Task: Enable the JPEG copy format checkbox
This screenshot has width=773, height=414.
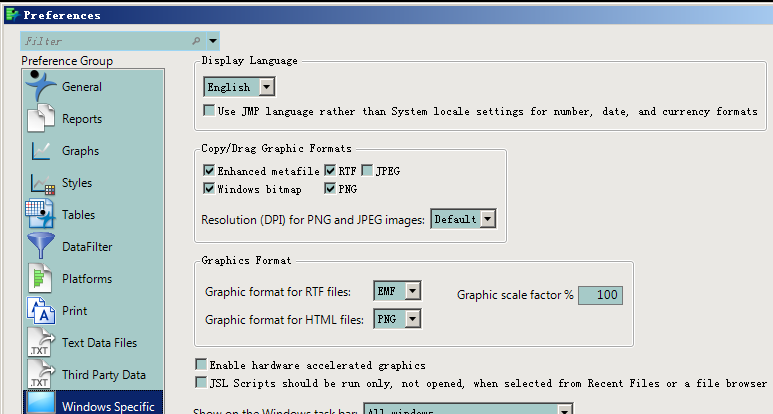Action: coord(367,171)
